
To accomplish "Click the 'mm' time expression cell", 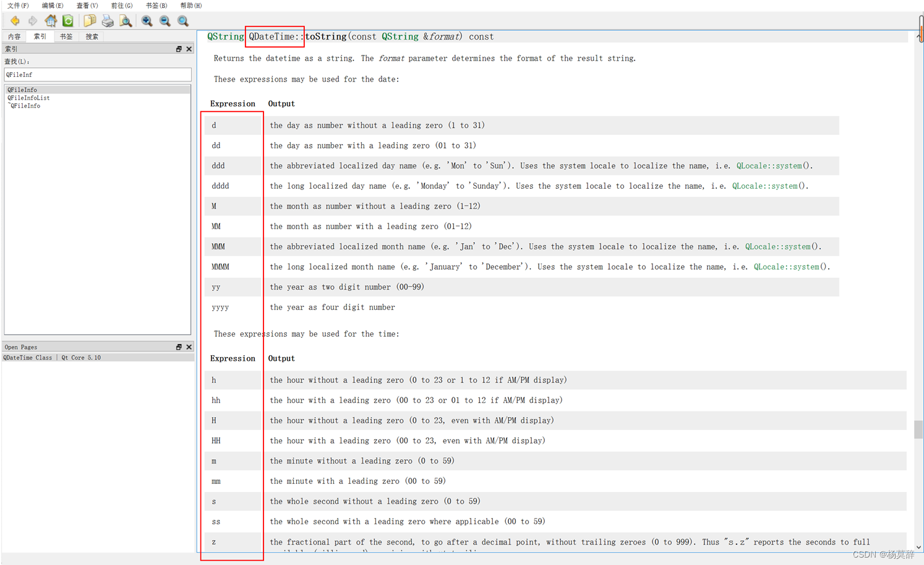I will (x=234, y=481).
